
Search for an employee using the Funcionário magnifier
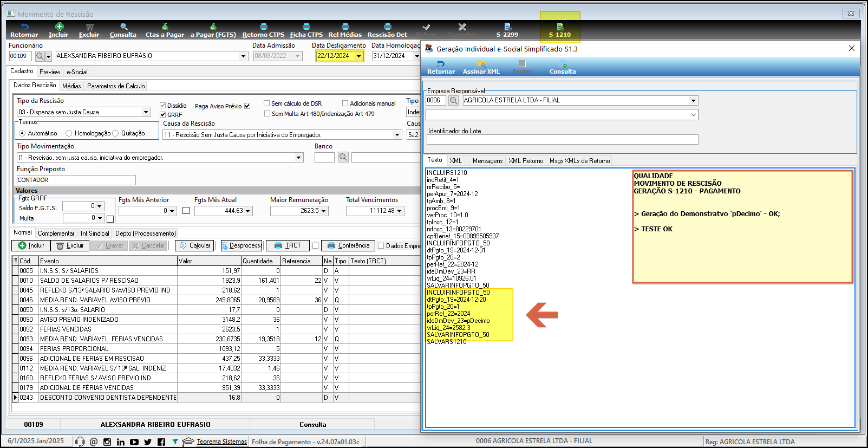pos(40,56)
